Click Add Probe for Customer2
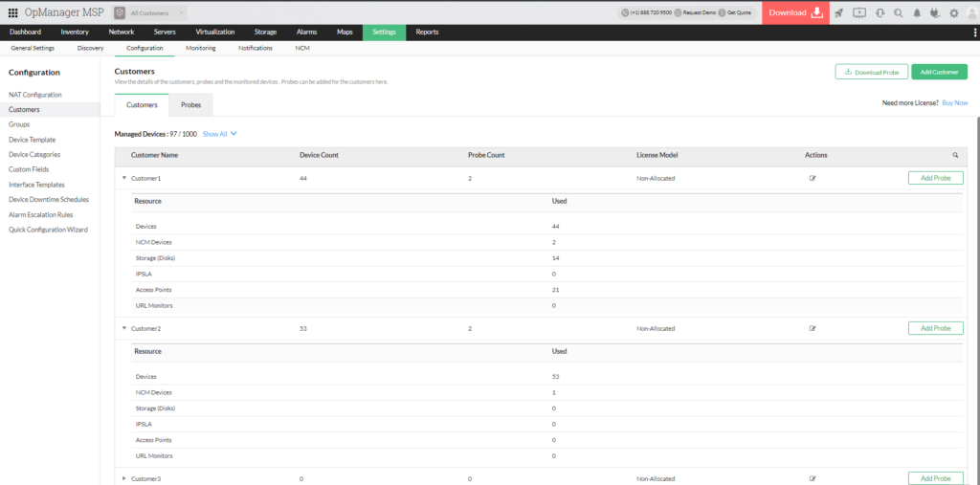This screenshot has height=485, width=980. [935, 328]
